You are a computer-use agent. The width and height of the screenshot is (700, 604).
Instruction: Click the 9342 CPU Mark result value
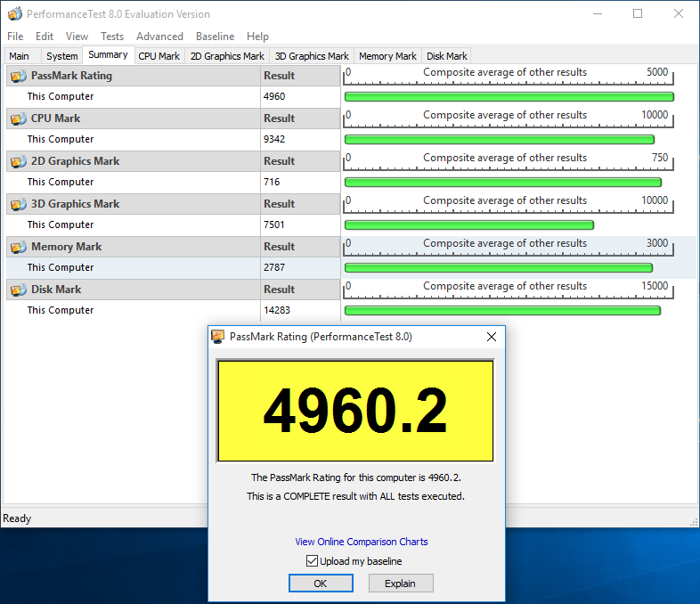(x=274, y=139)
